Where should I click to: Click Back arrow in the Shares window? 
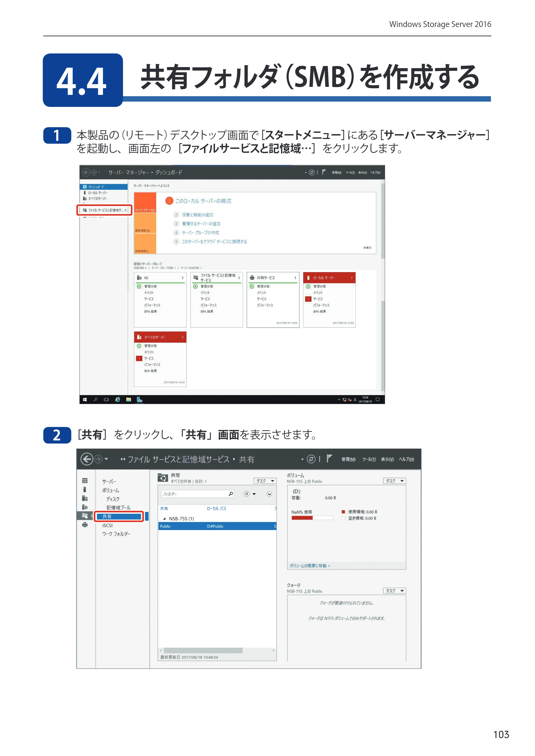87,459
